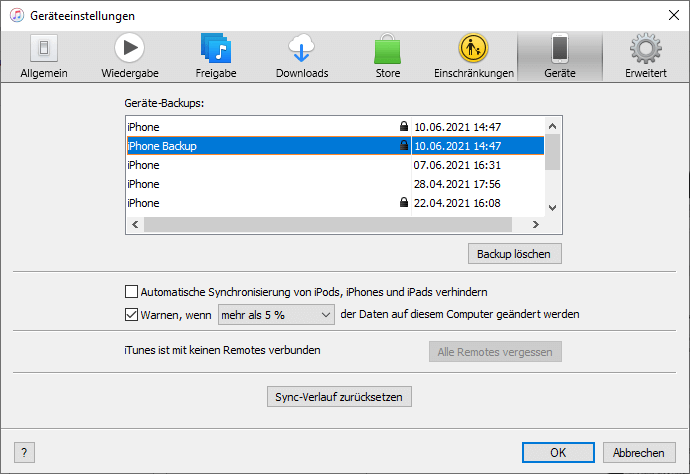
Task: Click lock icon on the selected iPhone Backup row
Action: click(404, 145)
